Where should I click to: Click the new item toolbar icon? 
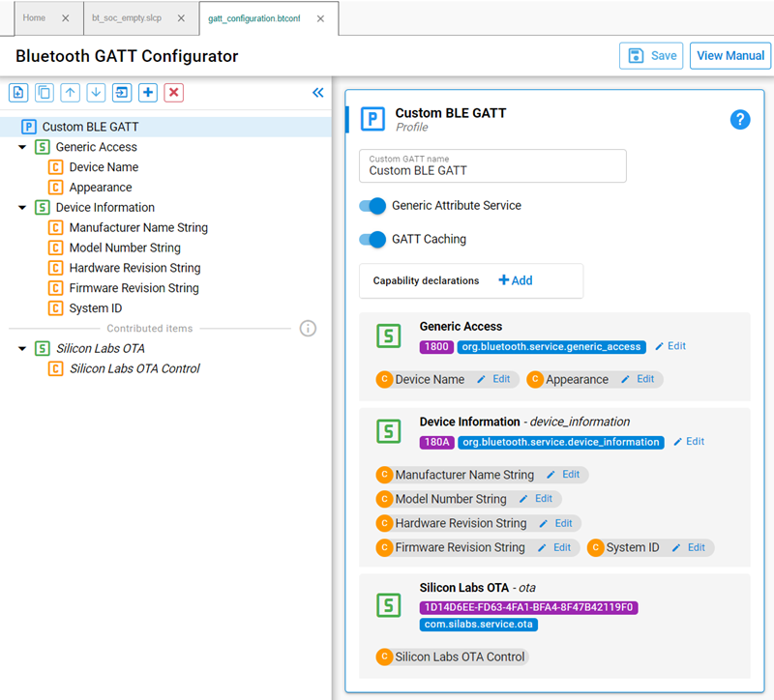click(x=18, y=93)
